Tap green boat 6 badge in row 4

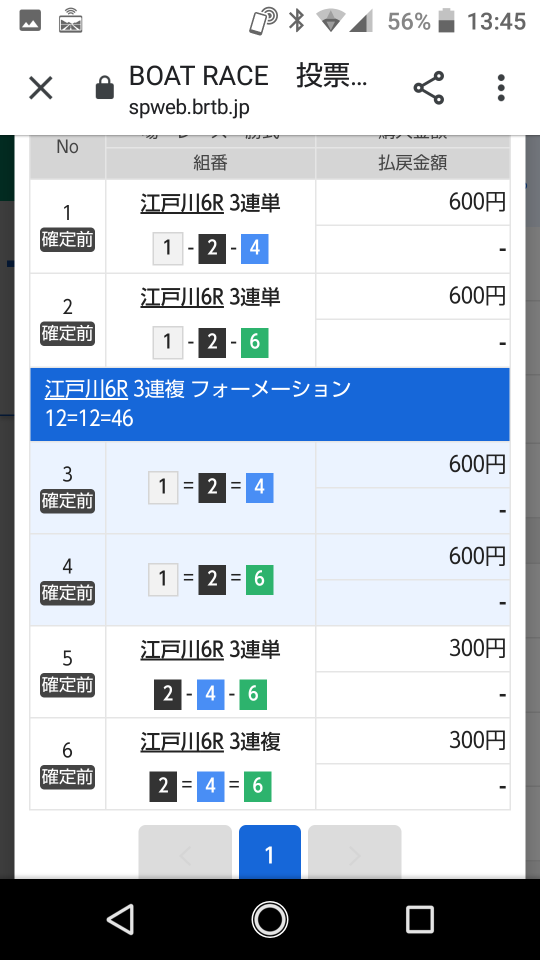pos(259,579)
